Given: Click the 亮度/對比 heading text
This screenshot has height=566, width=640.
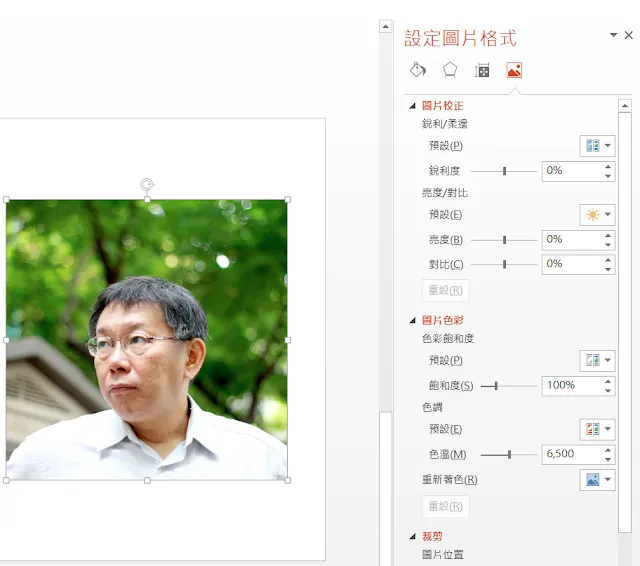Looking at the screenshot, I should click(445, 193).
